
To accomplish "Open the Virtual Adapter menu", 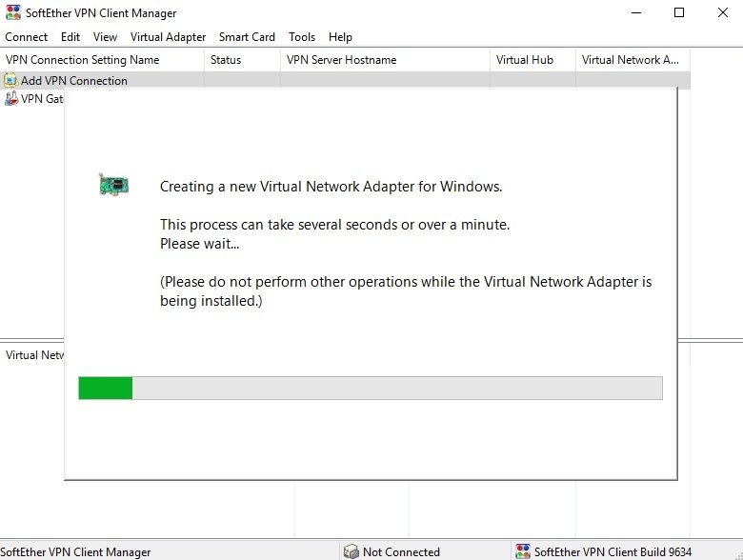I will click(x=168, y=37).
